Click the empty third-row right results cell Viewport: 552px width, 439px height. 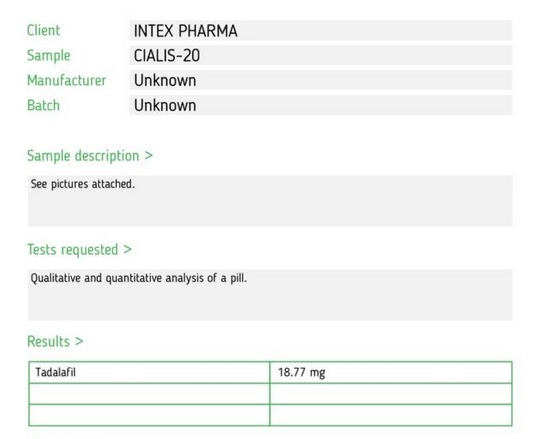[x=391, y=415]
